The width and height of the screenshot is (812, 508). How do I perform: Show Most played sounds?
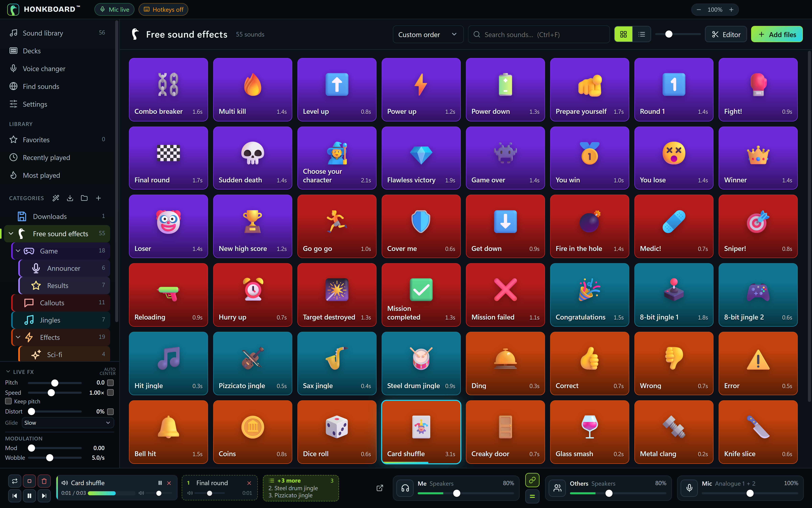pyautogui.click(x=57, y=175)
